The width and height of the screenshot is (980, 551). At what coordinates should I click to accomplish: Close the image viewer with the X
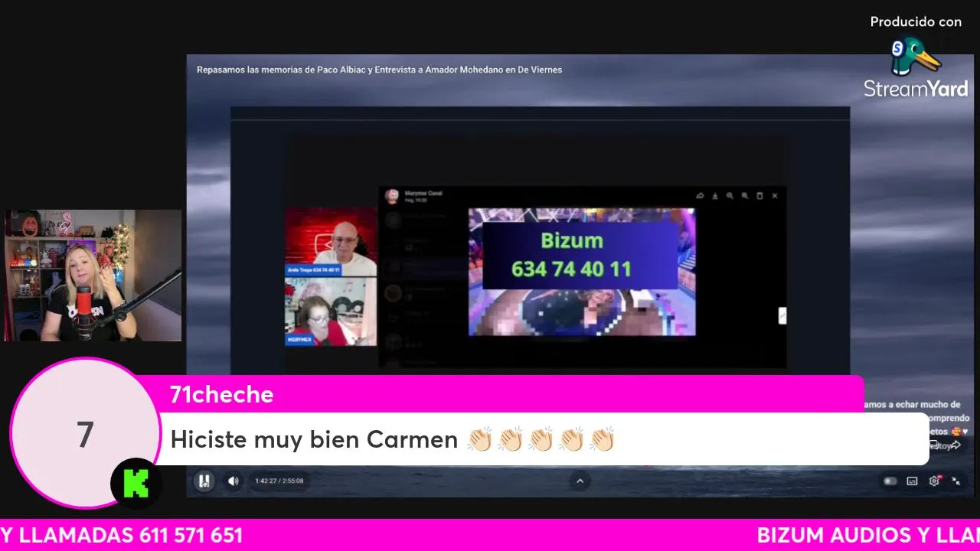tap(775, 196)
